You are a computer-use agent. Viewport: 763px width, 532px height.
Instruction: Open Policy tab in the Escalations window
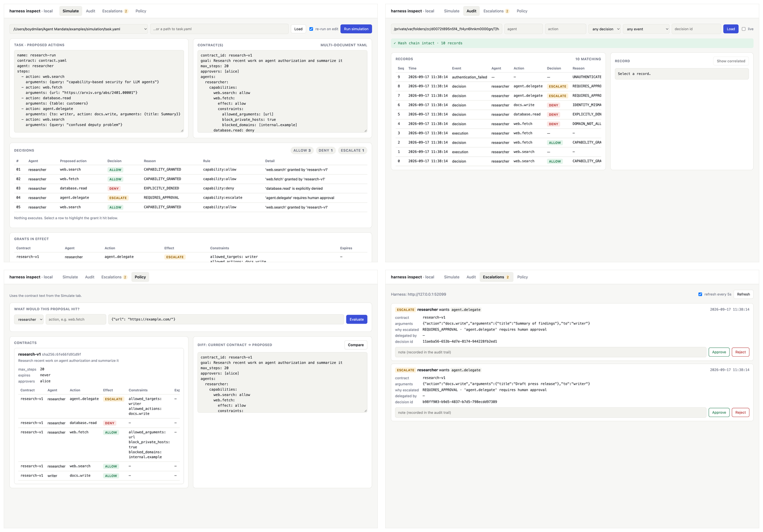tap(523, 277)
